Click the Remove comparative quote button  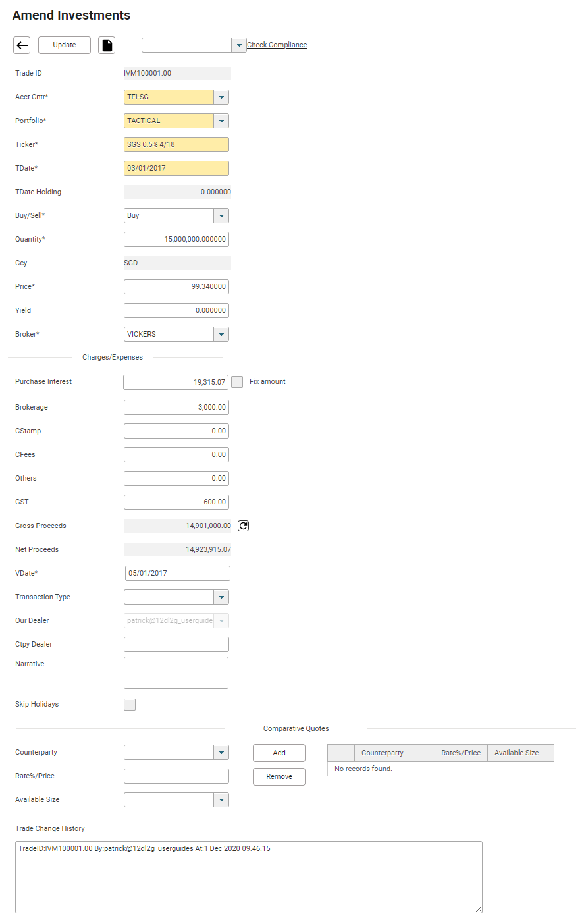[x=279, y=776]
